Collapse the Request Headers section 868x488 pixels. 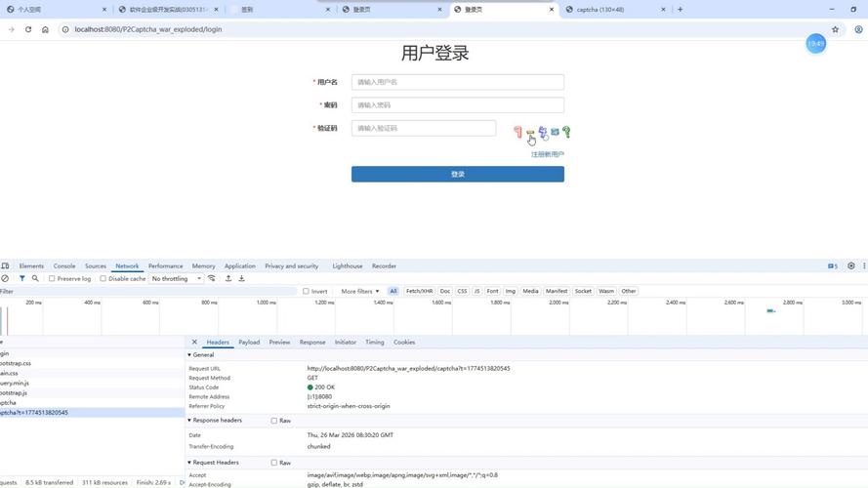(189, 463)
